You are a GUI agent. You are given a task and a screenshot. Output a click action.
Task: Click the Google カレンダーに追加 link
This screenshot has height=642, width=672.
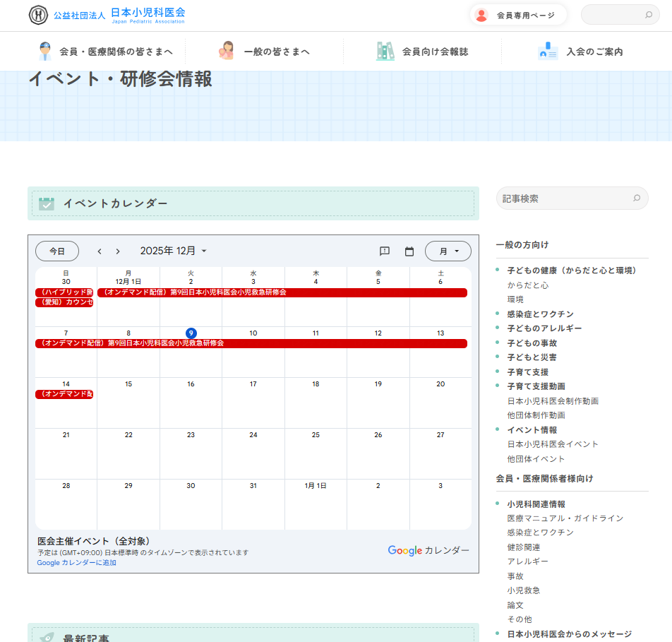point(76,563)
